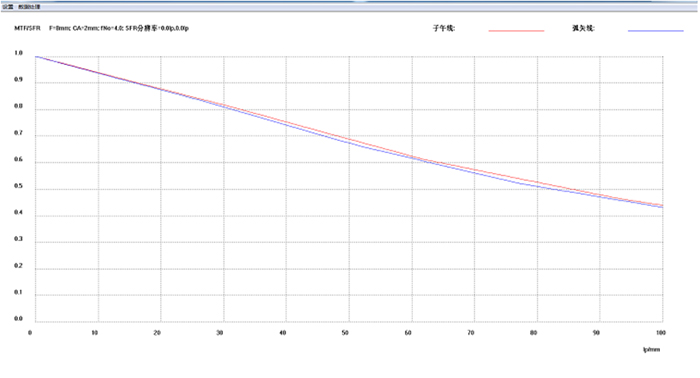Open the 数据处理 menu
This screenshot has width=700, height=378.
(29, 7)
